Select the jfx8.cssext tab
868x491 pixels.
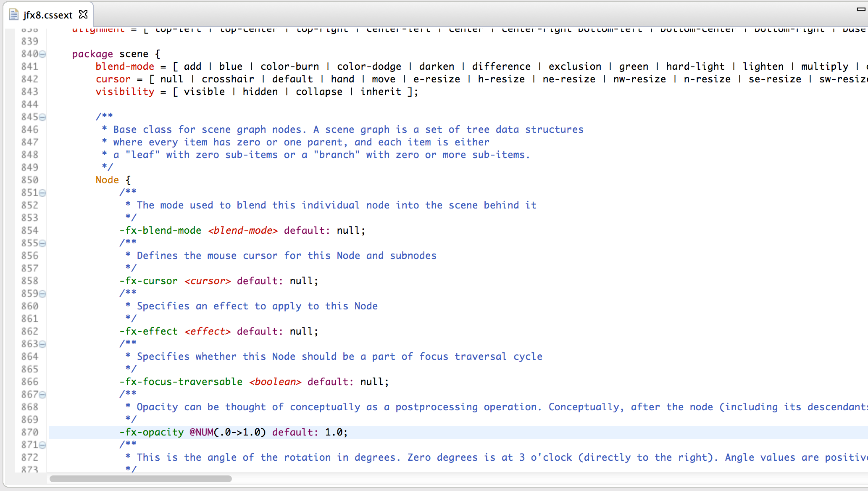pyautogui.click(x=48, y=15)
